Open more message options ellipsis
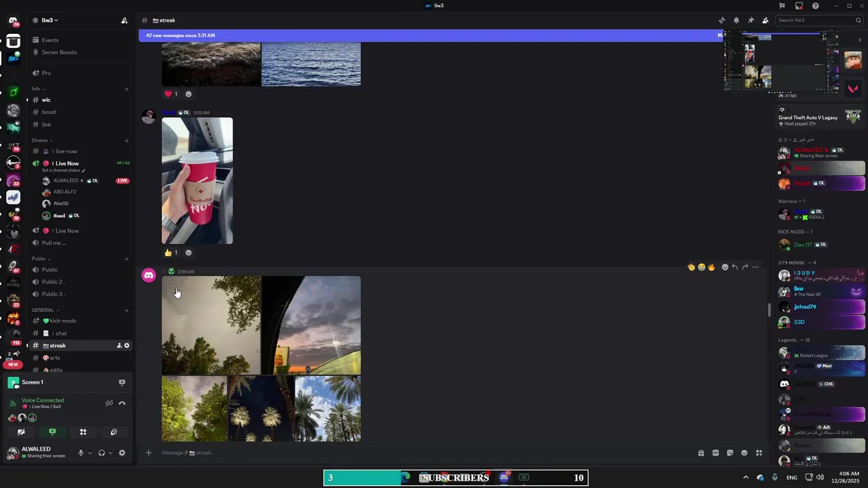The image size is (868, 488). pos(755,267)
